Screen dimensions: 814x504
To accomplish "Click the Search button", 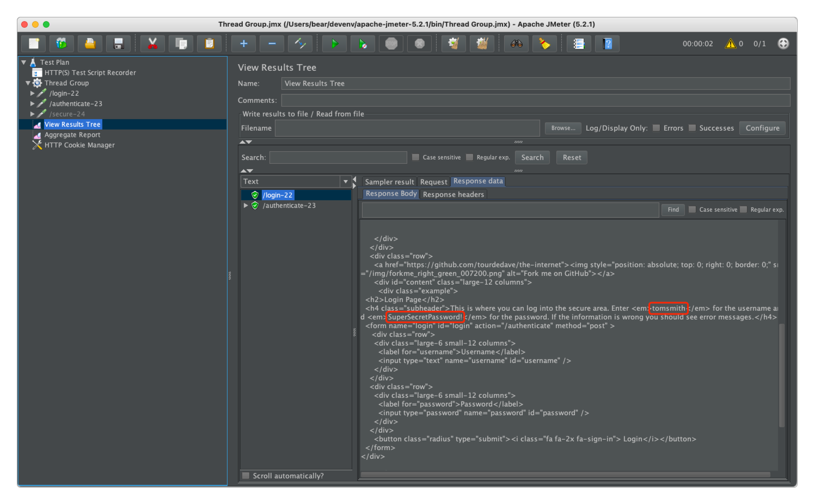I will click(532, 157).
